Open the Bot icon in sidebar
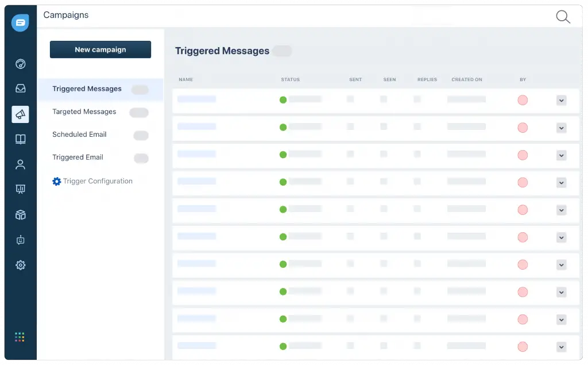Screen dimensions: 588x365 coord(20,240)
